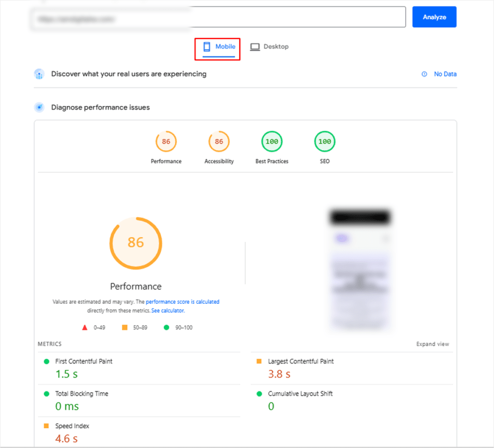Click the 0 ms value
494x448 pixels.
[67, 407]
